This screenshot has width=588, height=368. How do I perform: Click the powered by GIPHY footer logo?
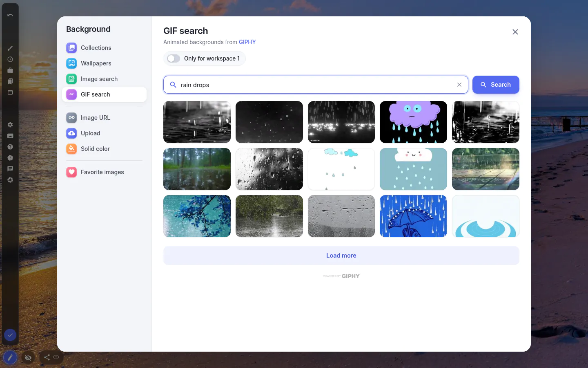[341, 276]
